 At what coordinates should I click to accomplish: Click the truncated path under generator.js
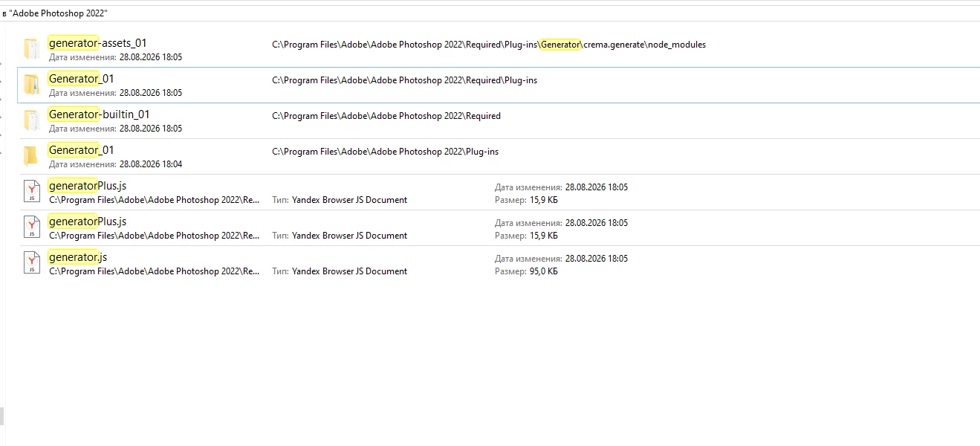click(x=155, y=271)
